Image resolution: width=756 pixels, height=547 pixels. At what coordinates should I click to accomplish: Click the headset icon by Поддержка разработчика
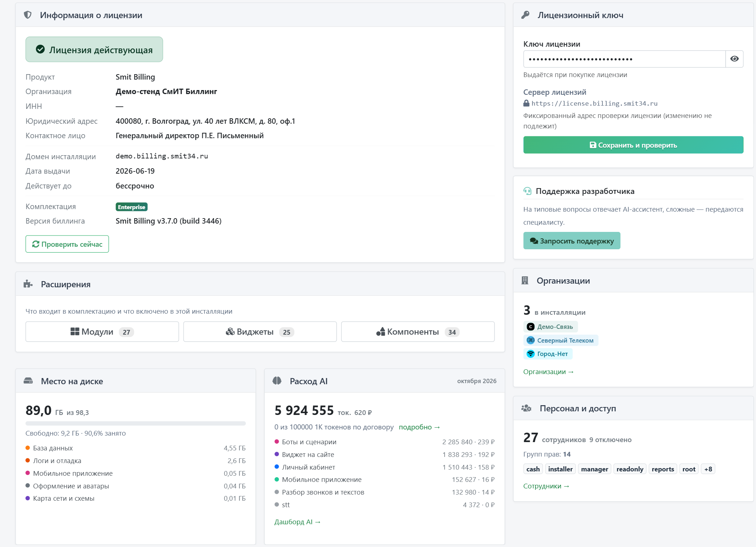pyautogui.click(x=528, y=191)
